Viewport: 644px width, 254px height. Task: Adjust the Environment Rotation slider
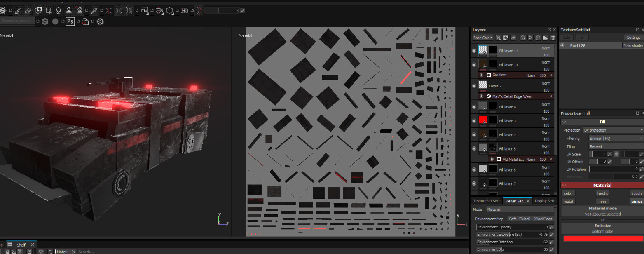pyautogui.click(x=513, y=242)
